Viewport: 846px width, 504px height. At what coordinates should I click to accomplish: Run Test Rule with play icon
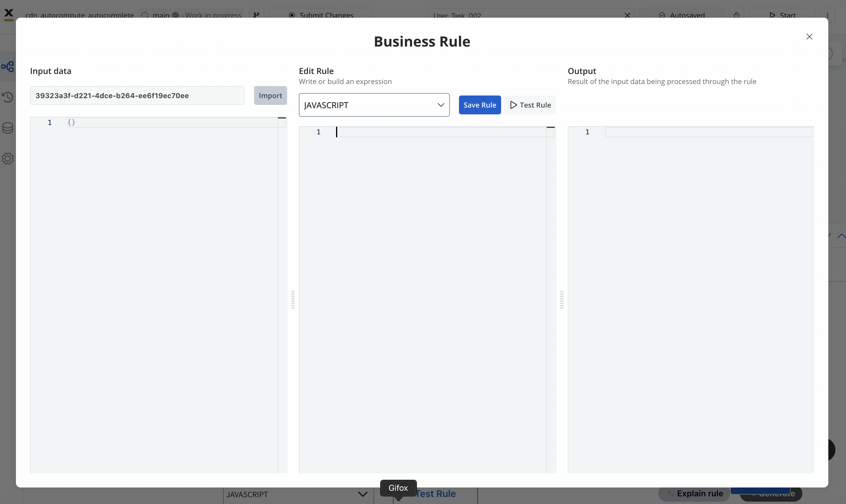click(530, 105)
